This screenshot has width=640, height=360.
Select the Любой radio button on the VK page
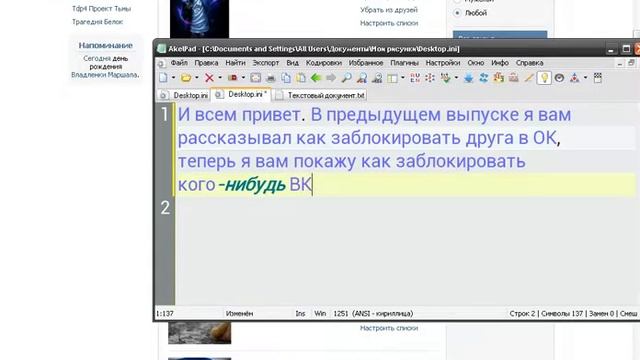[457, 13]
